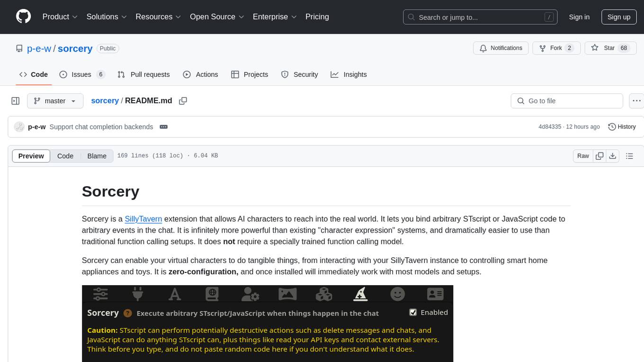Open the p-e-w avatar image
Screen dimensions: 644x362
[x=19, y=127]
